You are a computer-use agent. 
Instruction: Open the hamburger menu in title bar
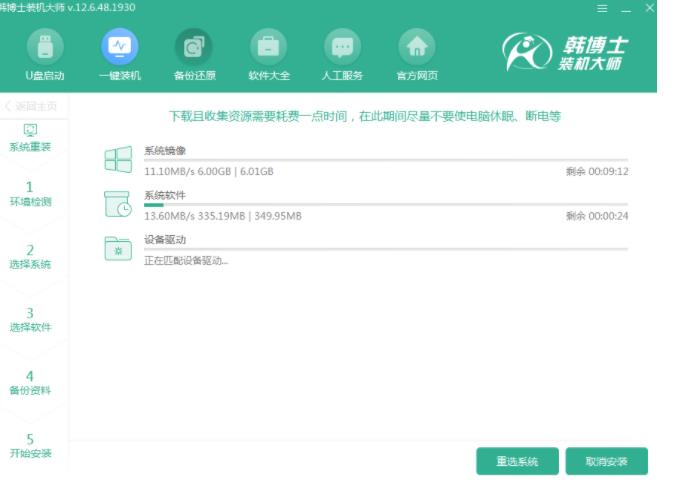coord(602,8)
